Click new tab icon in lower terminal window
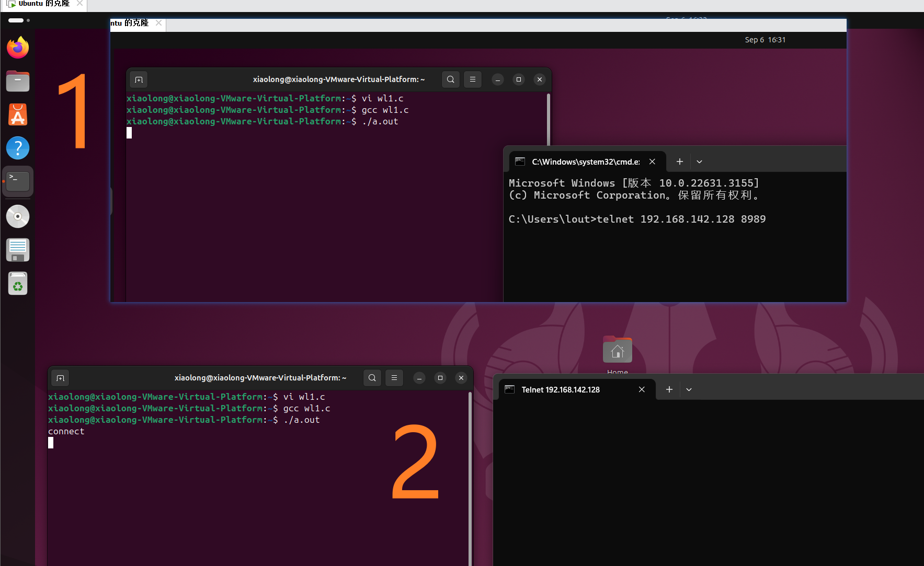Screen dimensions: 924x566 pos(60,378)
